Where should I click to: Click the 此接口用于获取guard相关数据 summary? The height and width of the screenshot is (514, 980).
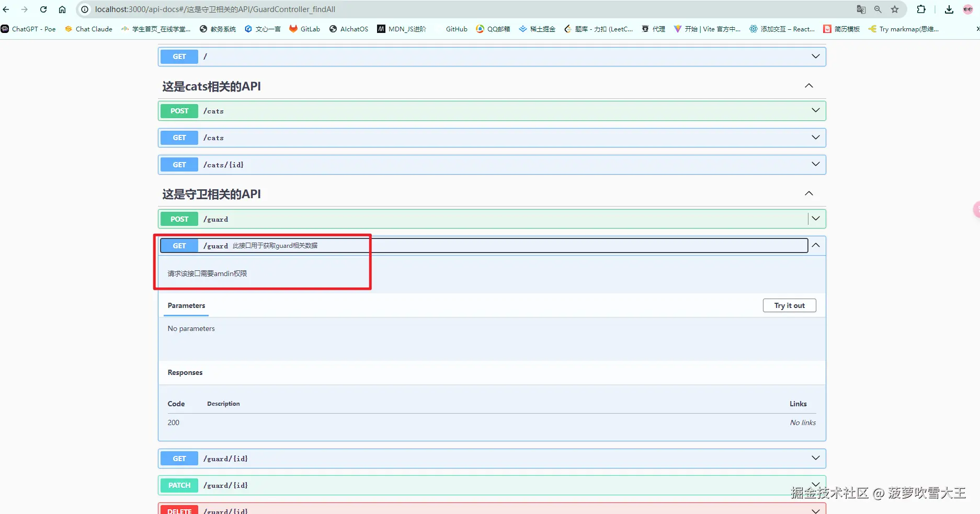pos(275,246)
